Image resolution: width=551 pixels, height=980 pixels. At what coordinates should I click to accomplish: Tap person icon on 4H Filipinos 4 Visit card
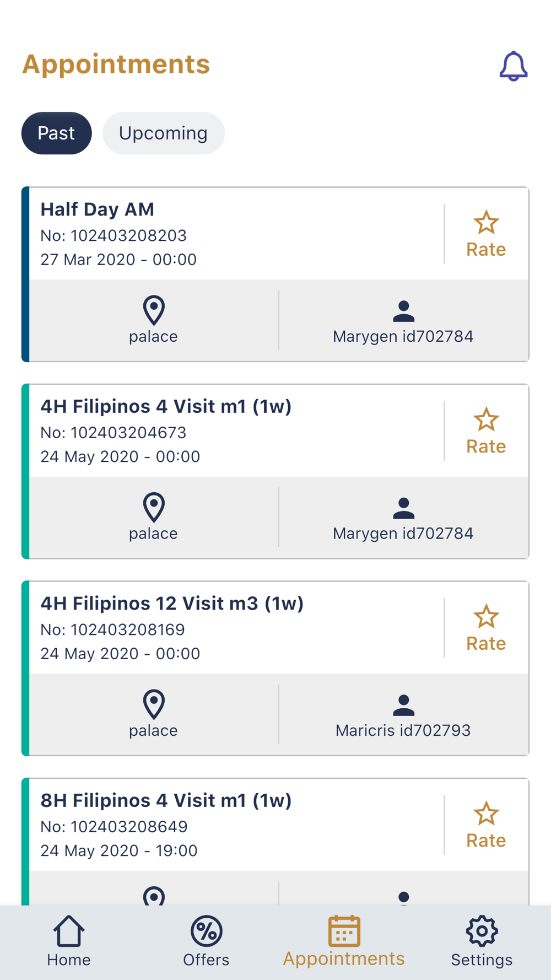403,508
